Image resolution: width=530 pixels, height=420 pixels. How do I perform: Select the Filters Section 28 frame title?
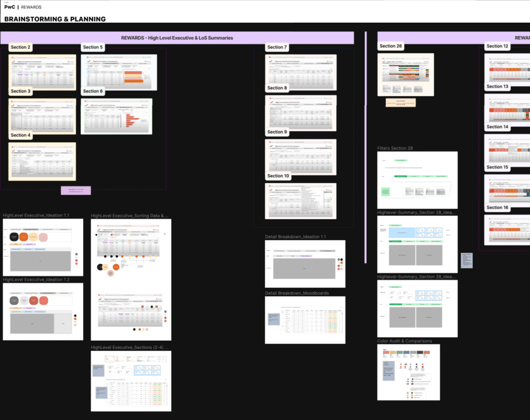coord(395,148)
